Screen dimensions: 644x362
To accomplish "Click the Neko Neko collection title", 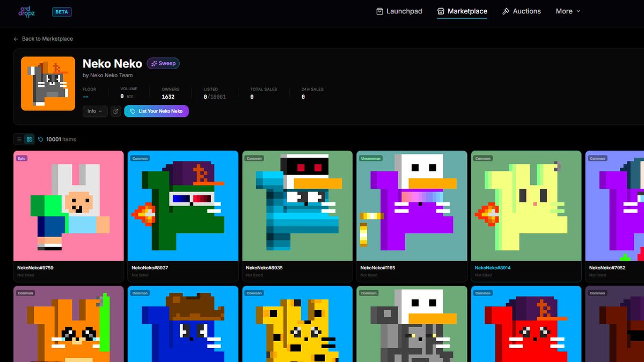I will [x=112, y=63].
